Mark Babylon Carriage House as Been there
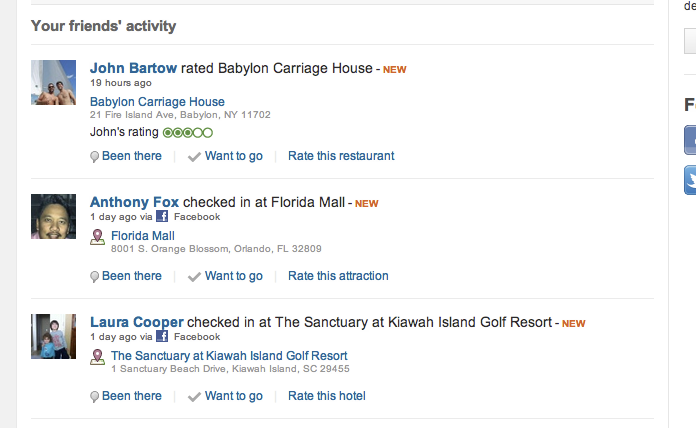 (x=126, y=156)
